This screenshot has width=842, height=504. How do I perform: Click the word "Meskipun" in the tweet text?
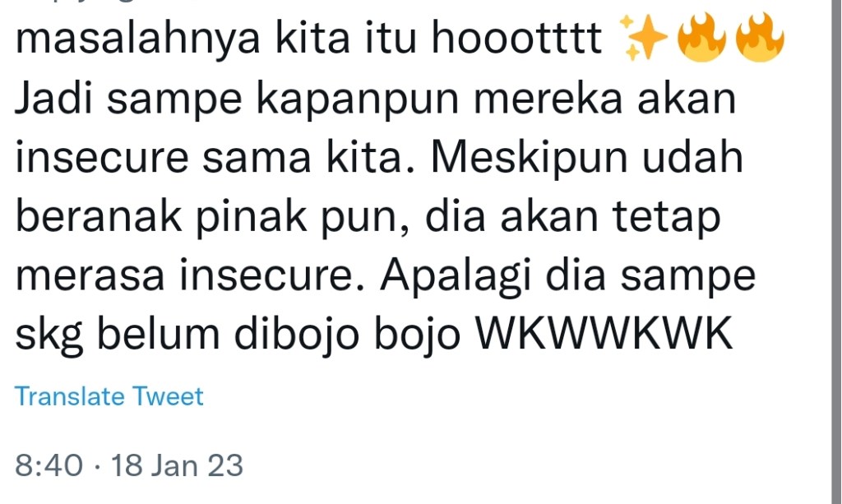tap(529, 160)
